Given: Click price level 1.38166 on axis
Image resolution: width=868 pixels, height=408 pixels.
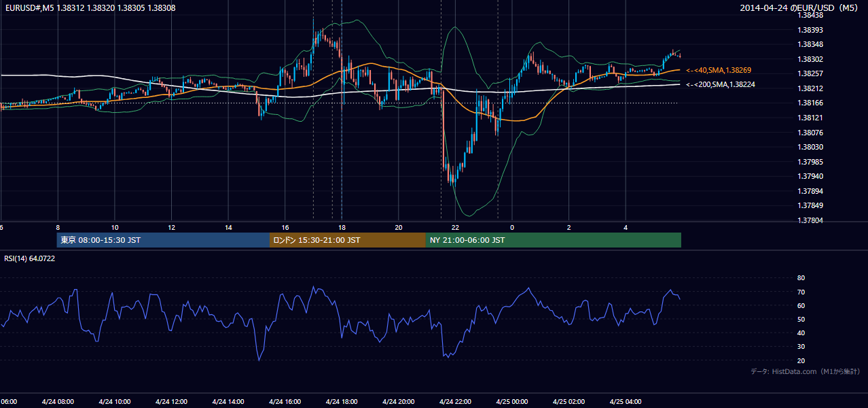Looking at the screenshot, I should click(x=810, y=103).
